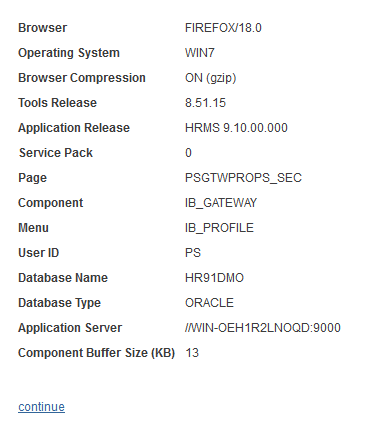Select the Service Pack label

click(x=56, y=153)
